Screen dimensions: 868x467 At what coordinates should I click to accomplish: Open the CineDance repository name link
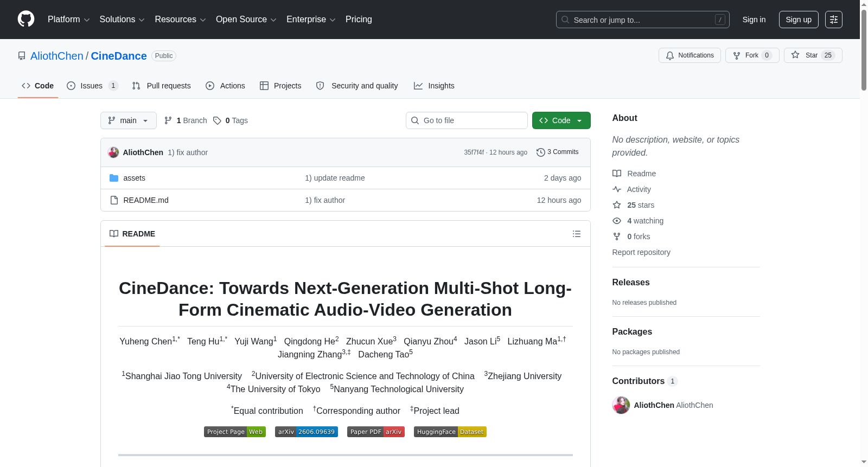click(119, 56)
